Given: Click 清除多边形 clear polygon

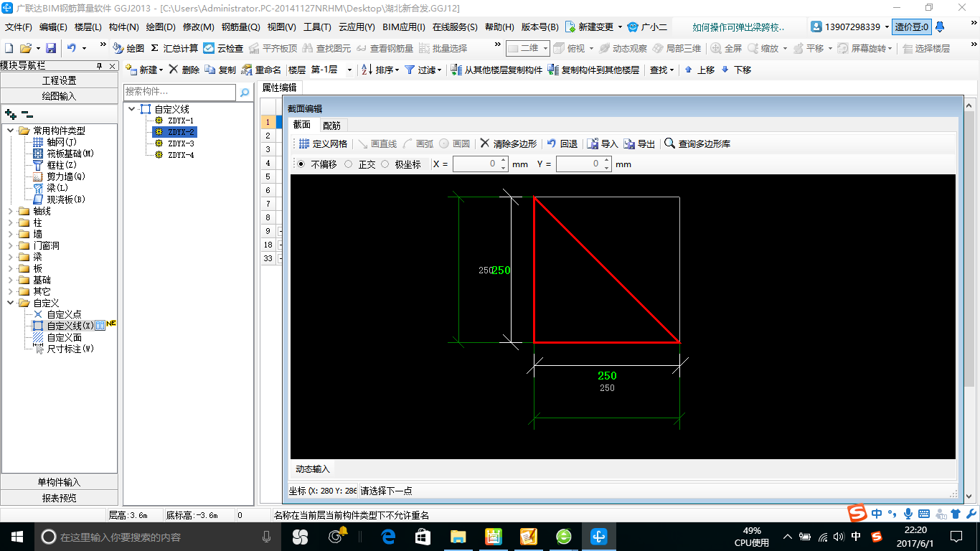Looking at the screenshot, I should (508, 143).
